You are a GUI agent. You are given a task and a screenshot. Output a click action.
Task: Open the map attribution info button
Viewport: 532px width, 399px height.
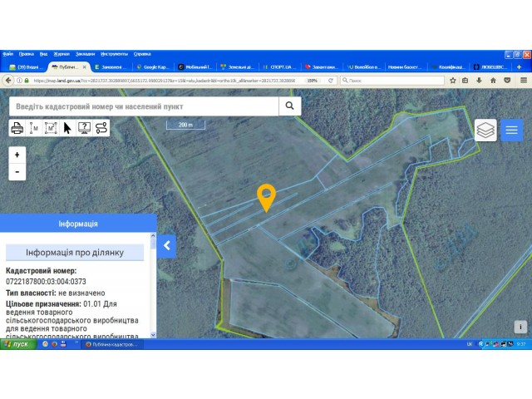click(520, 327)
